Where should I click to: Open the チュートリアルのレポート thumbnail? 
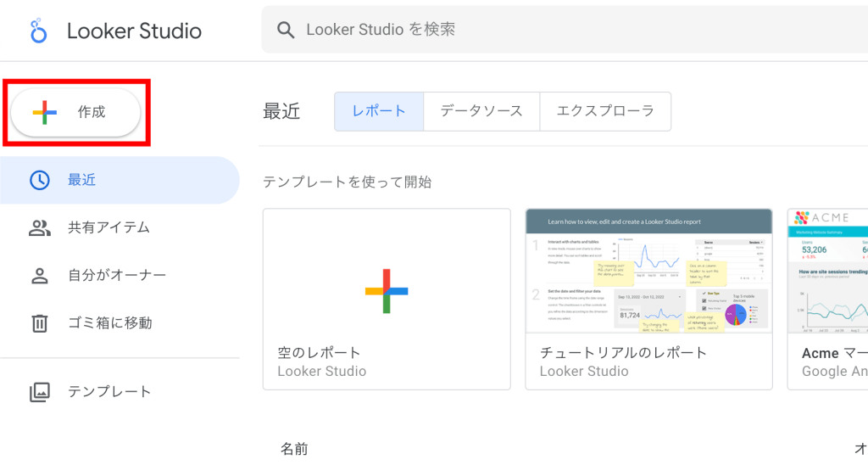pos(648,271)
